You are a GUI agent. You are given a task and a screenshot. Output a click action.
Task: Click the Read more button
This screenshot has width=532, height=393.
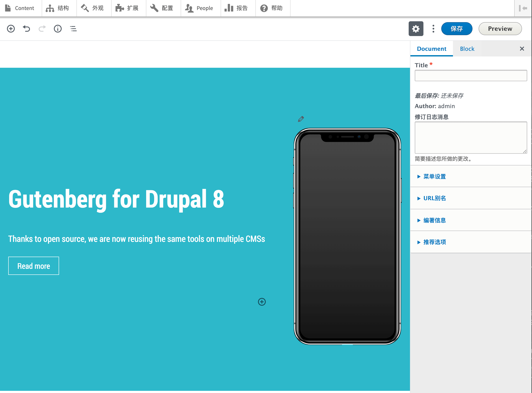coord(33,266)
